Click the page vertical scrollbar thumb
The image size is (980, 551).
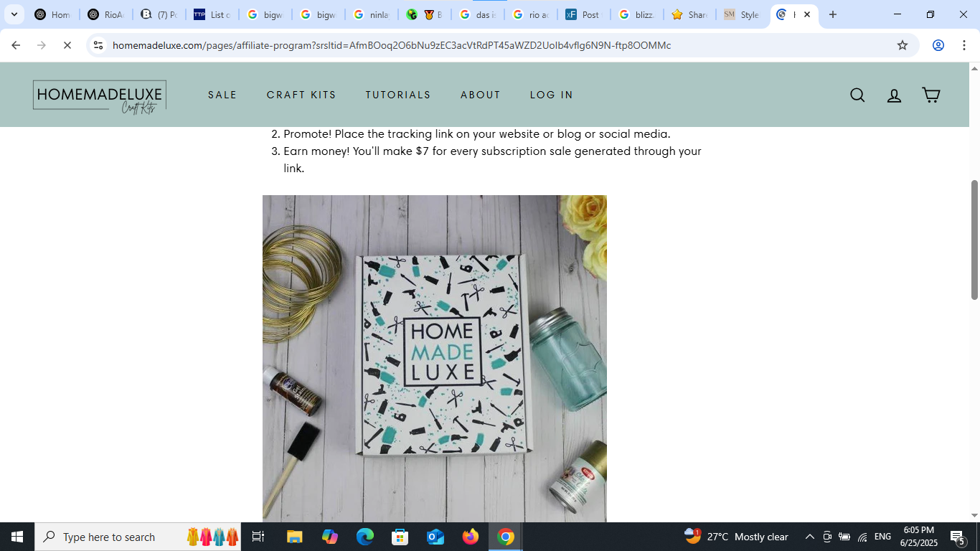[x=974, y=240]
